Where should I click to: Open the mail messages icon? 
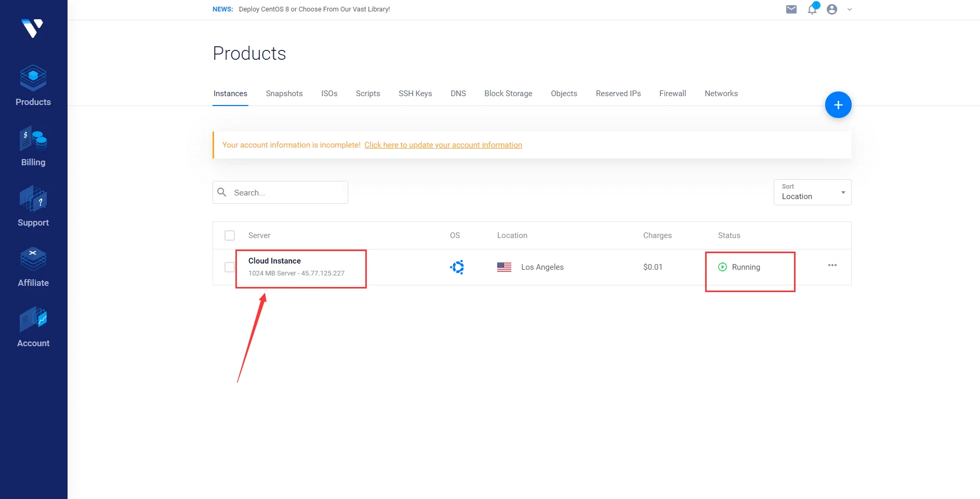coord(791,9)
